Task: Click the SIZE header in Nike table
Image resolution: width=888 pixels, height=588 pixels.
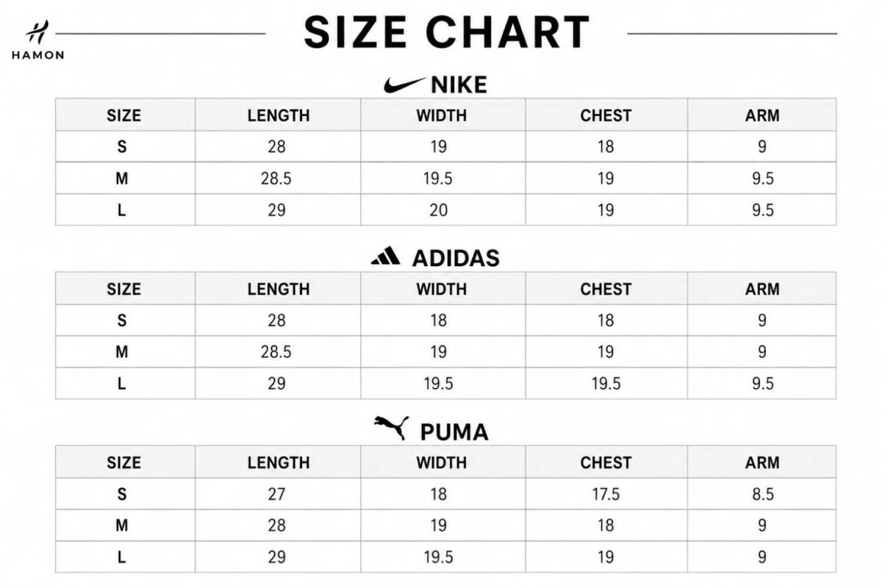Action: [x=125, y=115]
